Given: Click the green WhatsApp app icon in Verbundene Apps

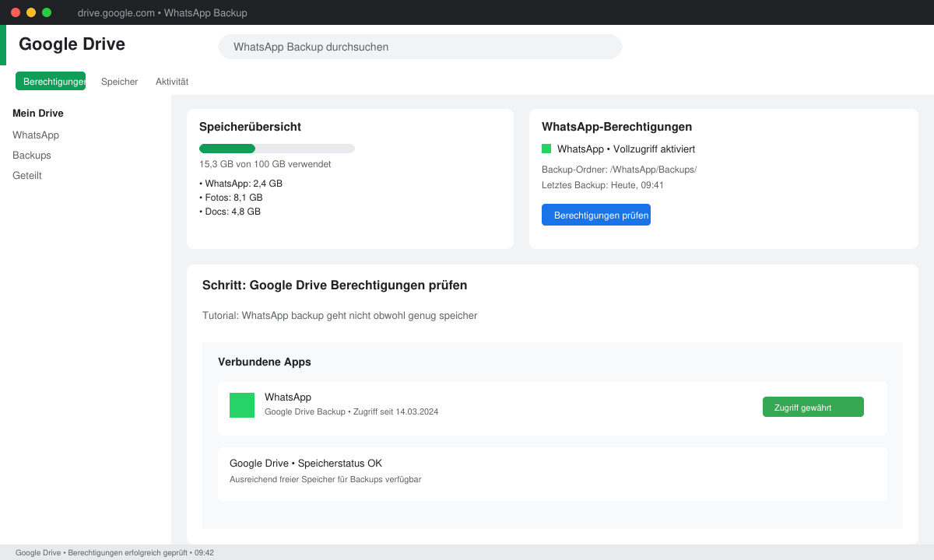Looking at the screenshot, I should tap(242, 405).
